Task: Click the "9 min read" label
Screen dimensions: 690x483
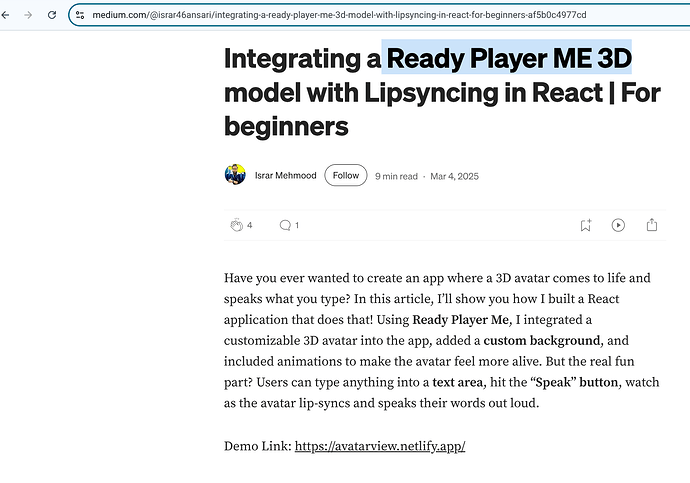Action: [x=396, y=176]
